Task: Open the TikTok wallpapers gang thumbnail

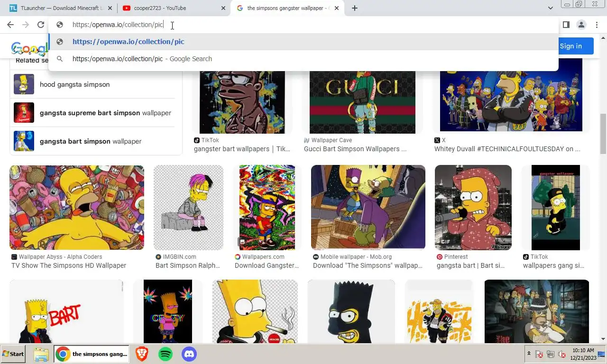Action: (555, 208)
